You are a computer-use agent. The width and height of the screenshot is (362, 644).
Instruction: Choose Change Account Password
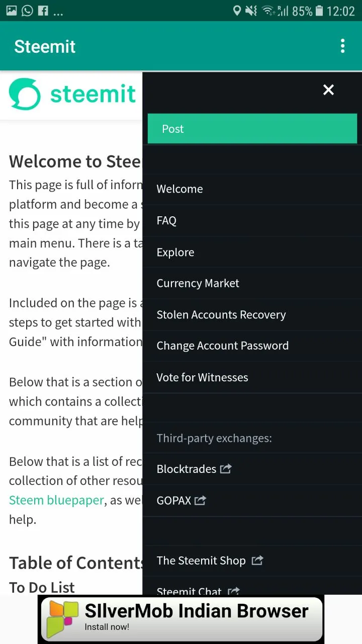pyautogui.click(x=252, y=346)
